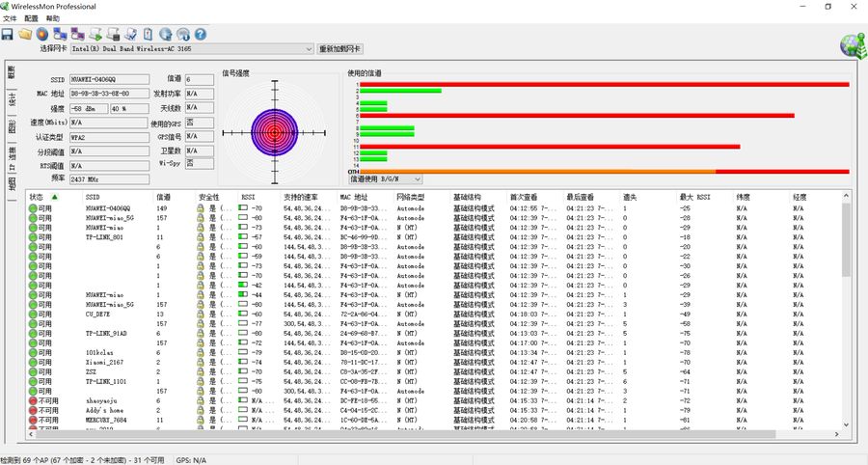Image resolution: width=868 pixels, height=465 pixels.
Task: Click the 认证类型 field showing WPA2
Action: [x=109, y=137]
